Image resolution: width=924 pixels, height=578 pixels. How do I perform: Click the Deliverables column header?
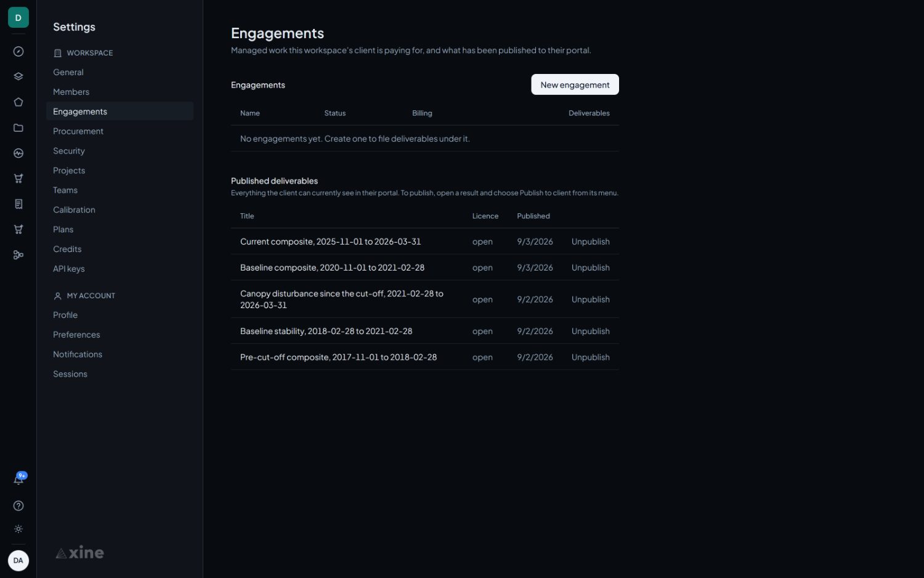(x=589, y=113)
